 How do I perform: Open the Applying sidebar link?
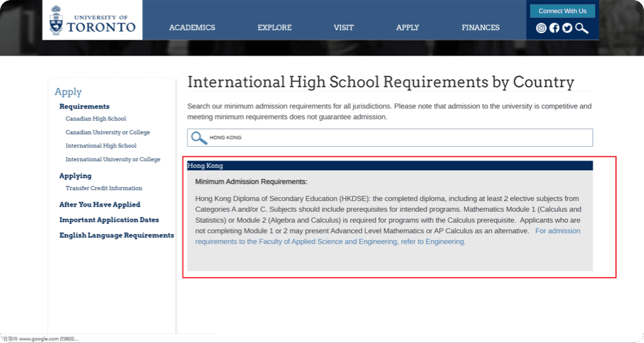point(75,176)
